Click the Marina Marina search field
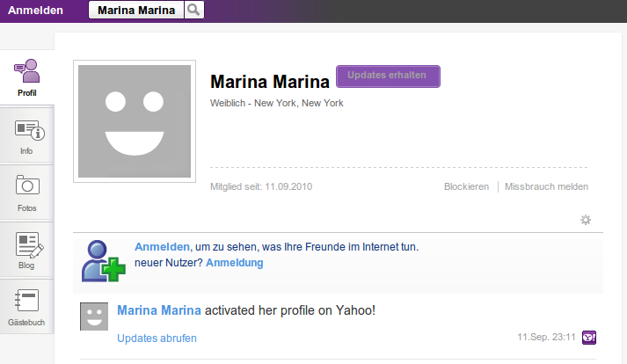The width and height of the screenshot is (627, 364). click(136, 10)
